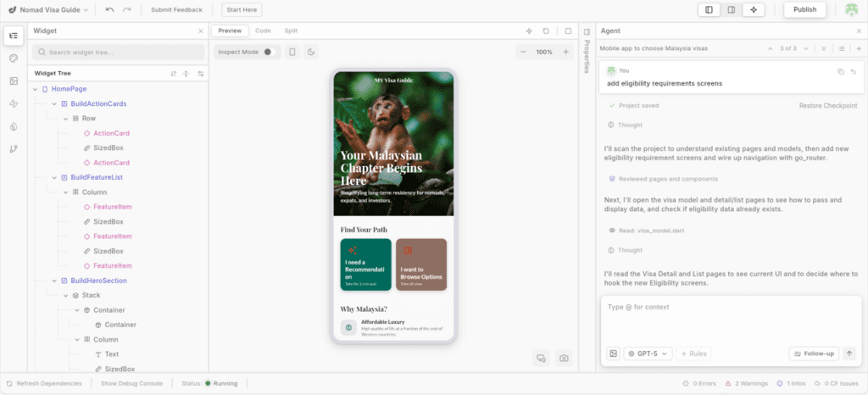Click the multi-device preview icon
This screenshot has height=395, width=868.
coord(541,358)
